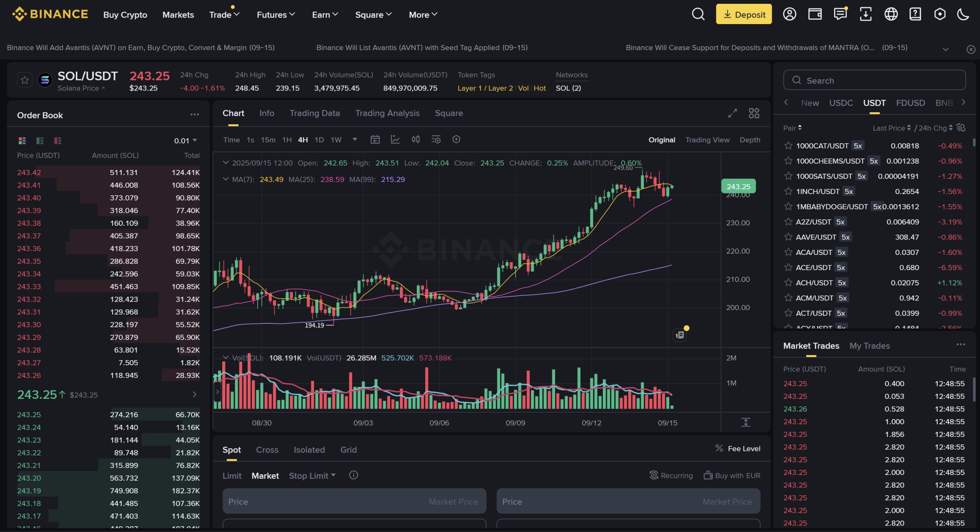Select the 1D chart interval
The image size is (980, 532).
click(x=319, y=140)
